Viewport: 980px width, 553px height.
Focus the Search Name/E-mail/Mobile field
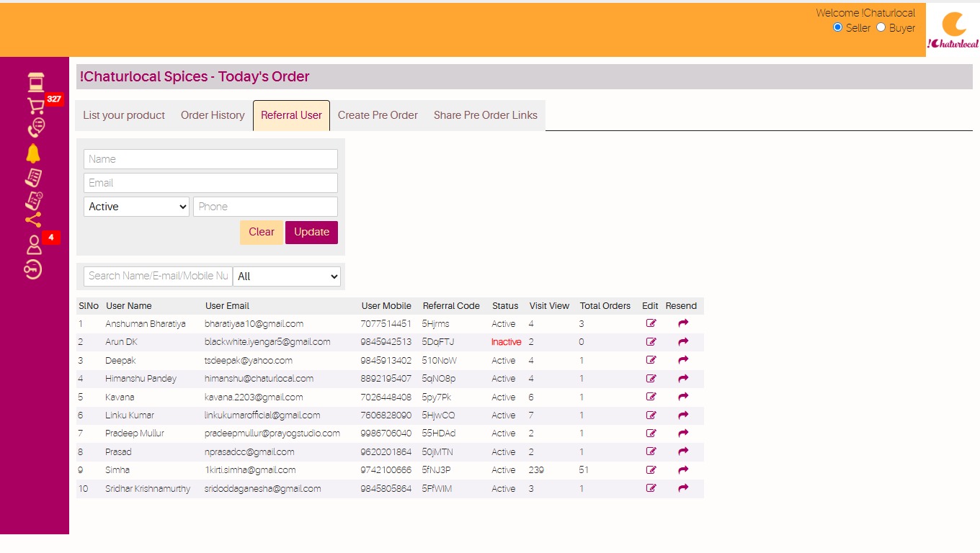pos(158,276)
